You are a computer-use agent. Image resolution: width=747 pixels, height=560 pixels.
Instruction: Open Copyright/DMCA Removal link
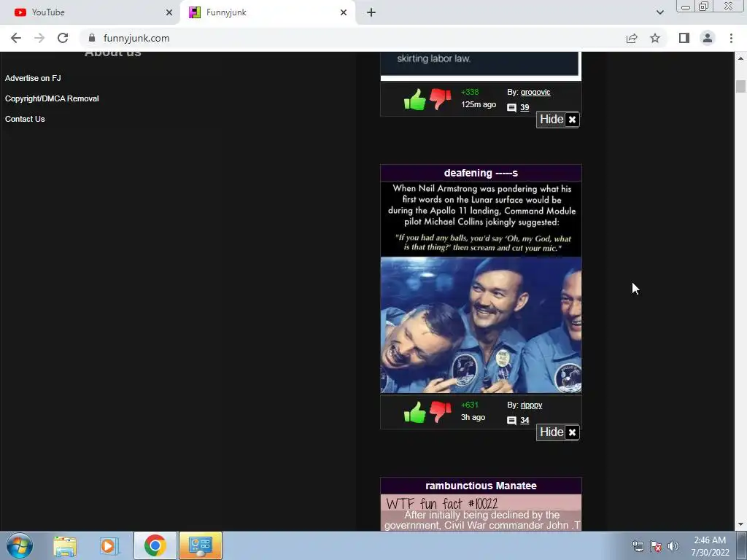click(52, 98)
